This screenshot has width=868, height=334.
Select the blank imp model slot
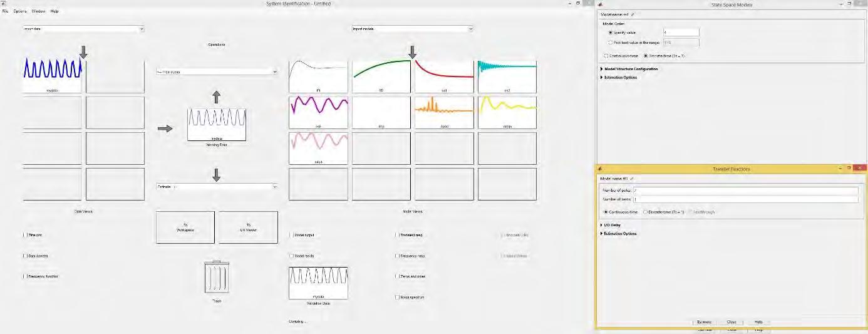tap(381, 112)
